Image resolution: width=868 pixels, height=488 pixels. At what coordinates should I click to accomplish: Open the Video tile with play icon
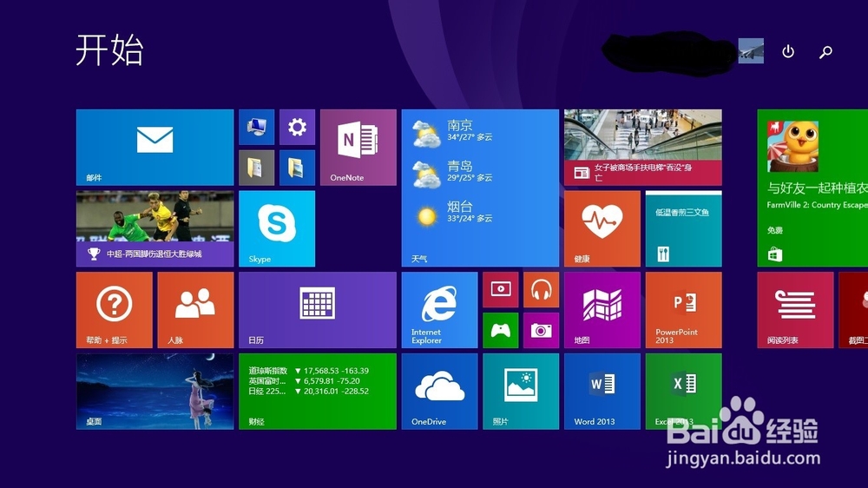(x=501, y=290)
